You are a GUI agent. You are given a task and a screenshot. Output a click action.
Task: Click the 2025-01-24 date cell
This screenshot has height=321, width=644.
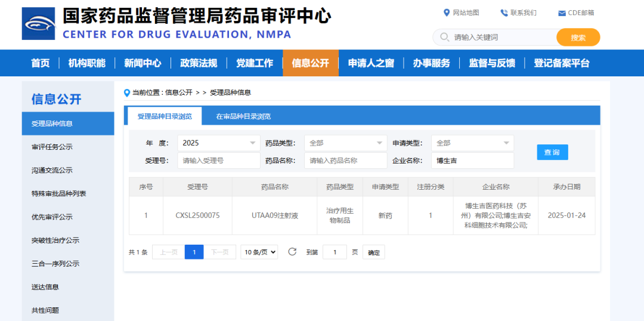567,215
